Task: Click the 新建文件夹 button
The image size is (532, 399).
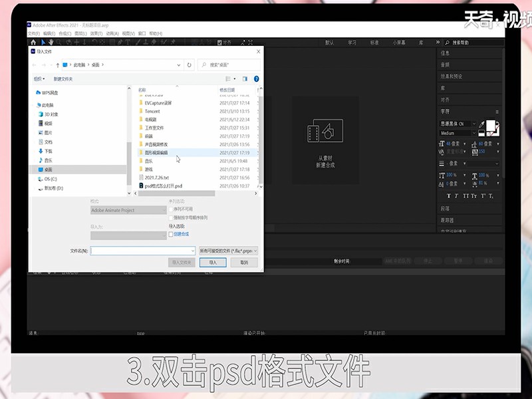Action: click(x=63, y=78)
